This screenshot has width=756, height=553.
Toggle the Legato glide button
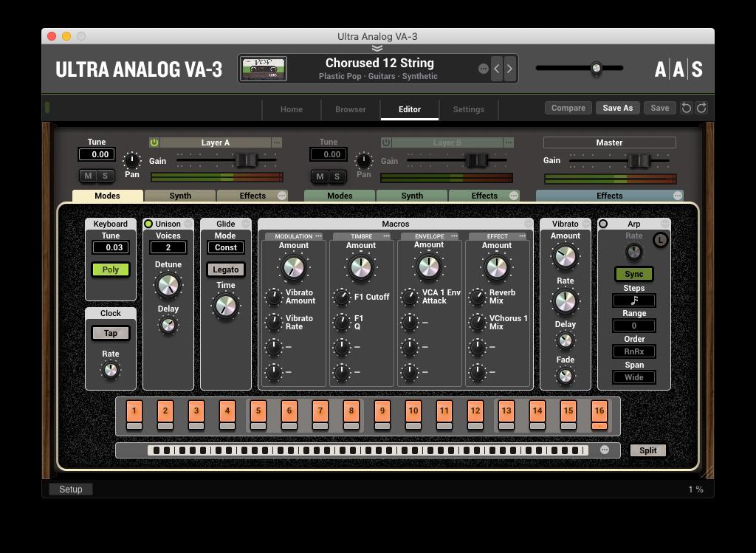pyautogui.click(x=226, y=269)
